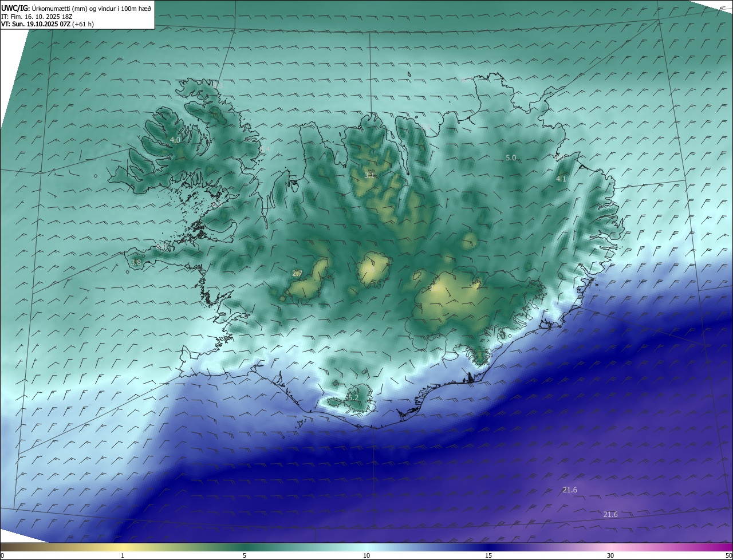Image resolution: width=733 pixels, height=560 pixels.
Task: Click the 1 tick label on the color scale
Action: pos(123,555)
